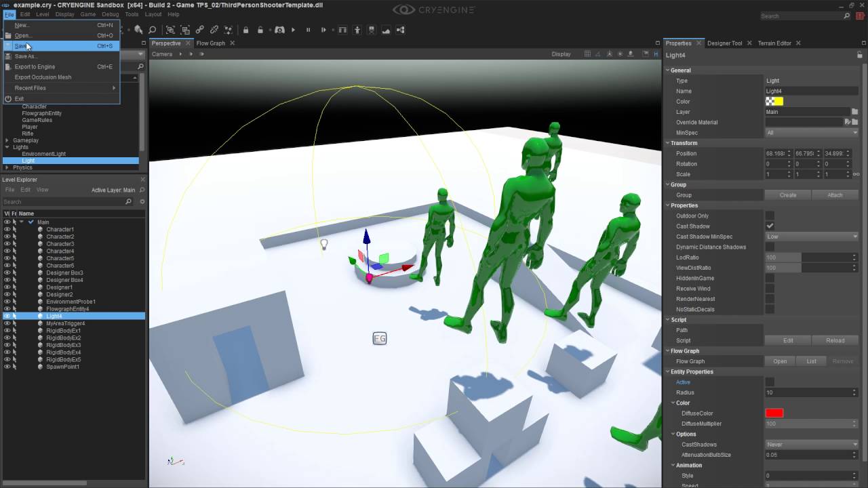Viewport: 868px width, 488px height.
Task: Click the folder icon beside Layer field
Action: tap(854, 112)
